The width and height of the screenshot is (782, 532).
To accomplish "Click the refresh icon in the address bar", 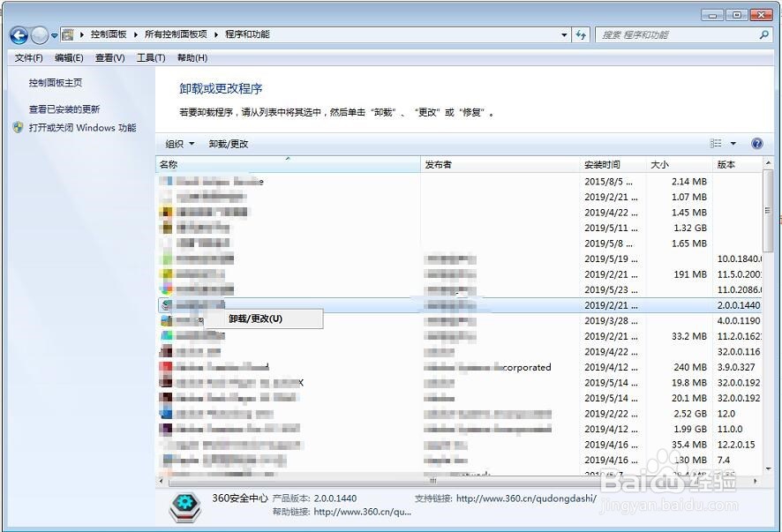I will point(581,34).
